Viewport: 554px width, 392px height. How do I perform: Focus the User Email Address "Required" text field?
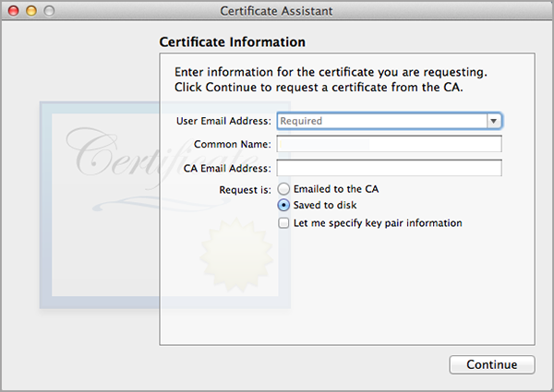pyautogui.click(x=380, y=121)
